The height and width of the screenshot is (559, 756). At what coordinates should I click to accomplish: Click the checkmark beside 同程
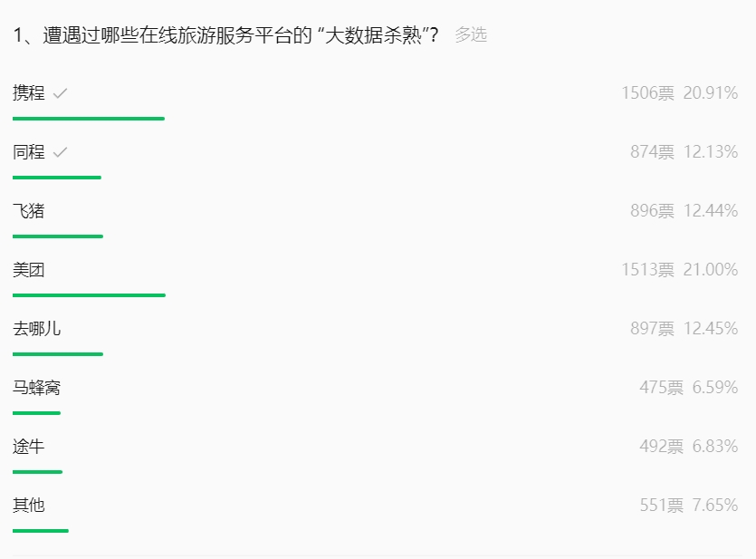[61, 152]
